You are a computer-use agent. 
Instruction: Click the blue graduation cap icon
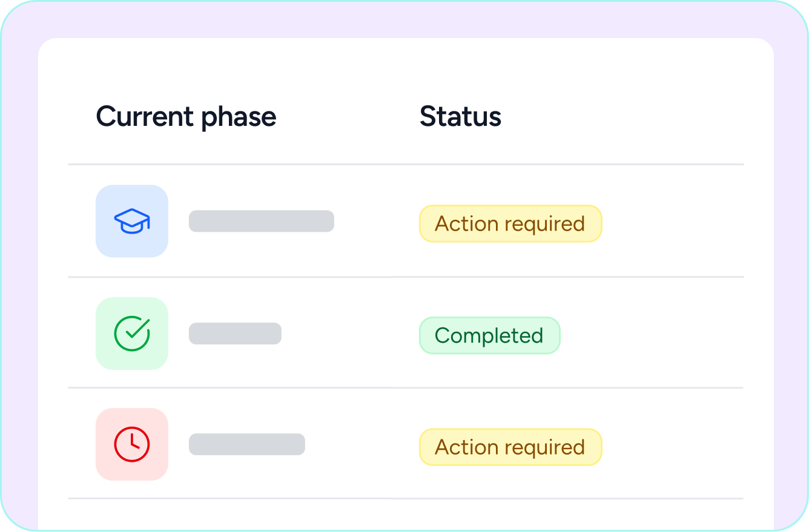pyautogui.click(x=132, y=221)
